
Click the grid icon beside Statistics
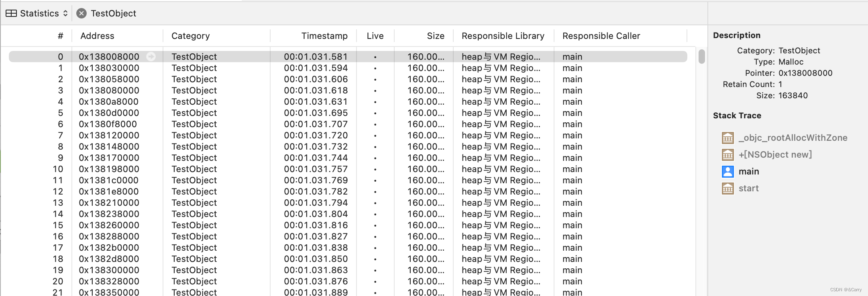[11, 13]
